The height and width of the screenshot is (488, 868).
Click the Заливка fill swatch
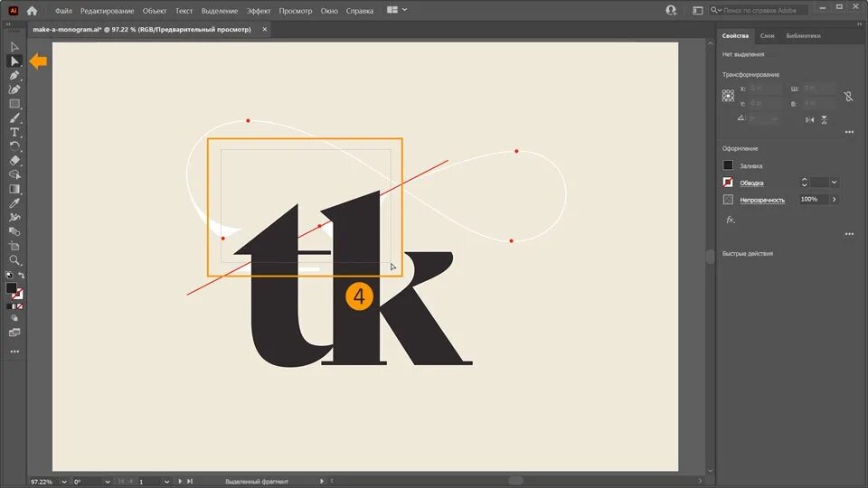click(728, 164)
